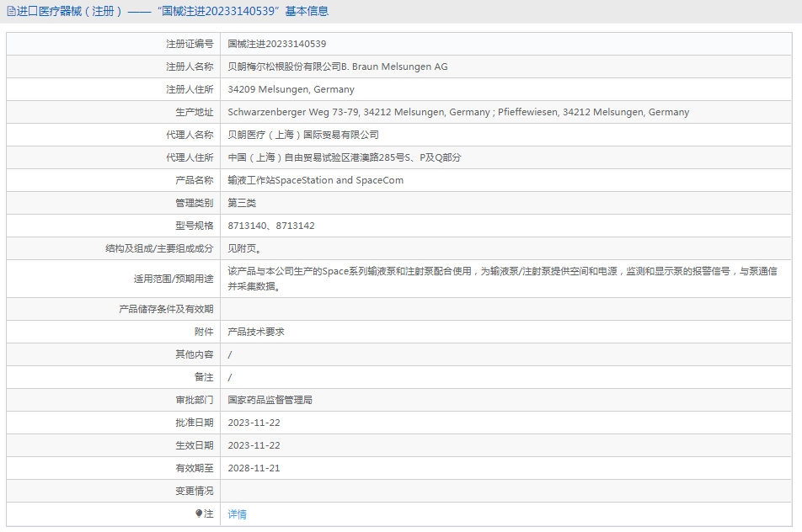Open the 详情 details link
802x532 pixels.
(238, 514)
